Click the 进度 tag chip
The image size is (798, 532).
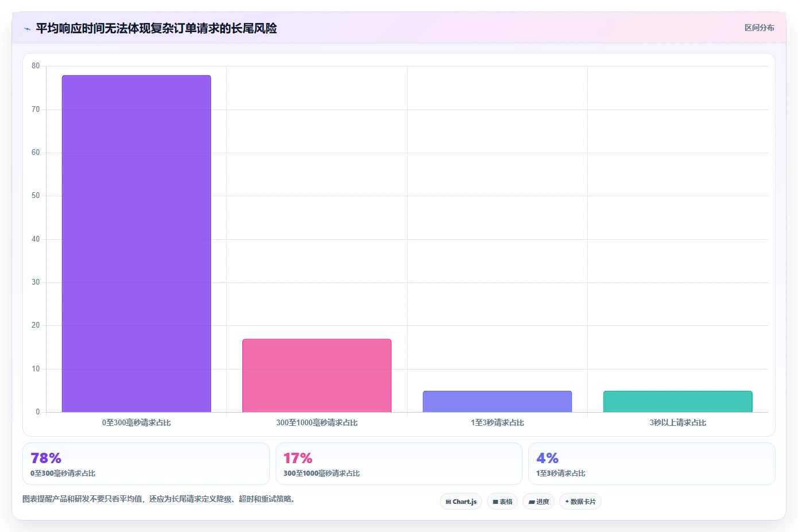[x=539, y=502]
